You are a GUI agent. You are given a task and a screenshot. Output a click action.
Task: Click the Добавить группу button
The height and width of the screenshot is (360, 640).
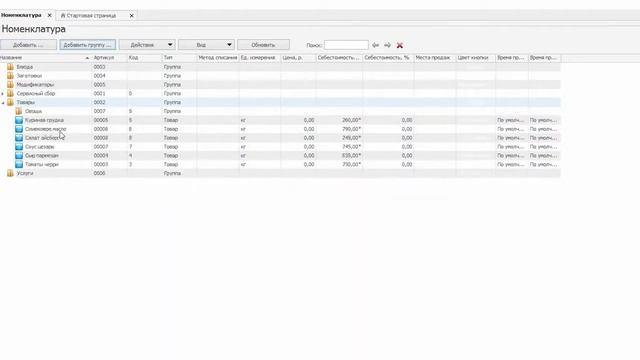coord(88,45)
